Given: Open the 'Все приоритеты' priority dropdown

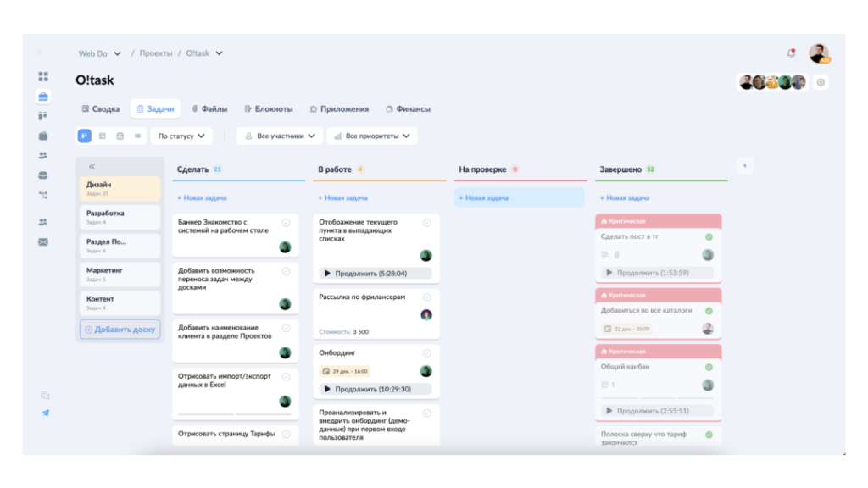Looking at the screenshot, I should click(371, 136).
